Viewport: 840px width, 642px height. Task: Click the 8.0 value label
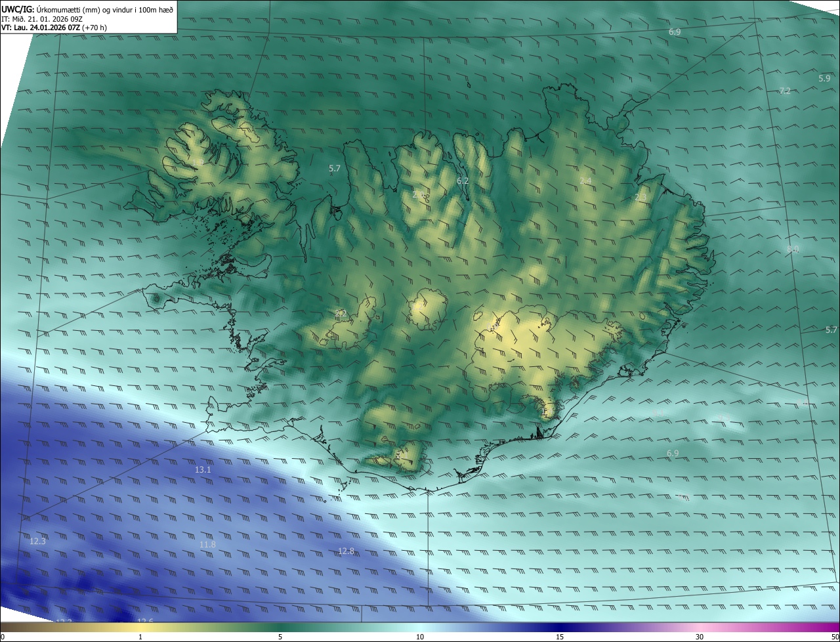pyautogui.click(x=793, y=249)
